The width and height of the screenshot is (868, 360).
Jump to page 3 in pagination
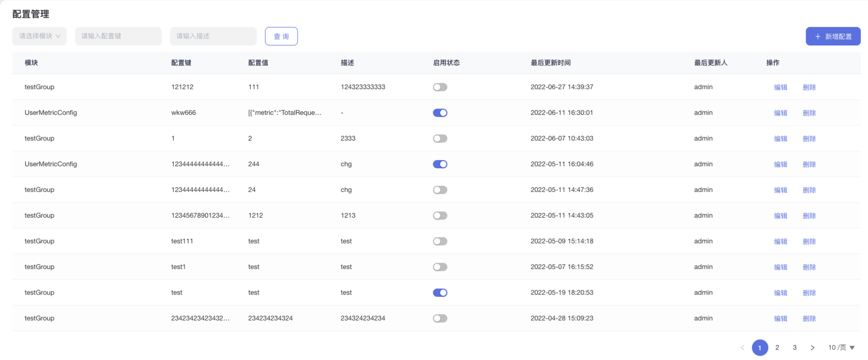pos(795,347)
